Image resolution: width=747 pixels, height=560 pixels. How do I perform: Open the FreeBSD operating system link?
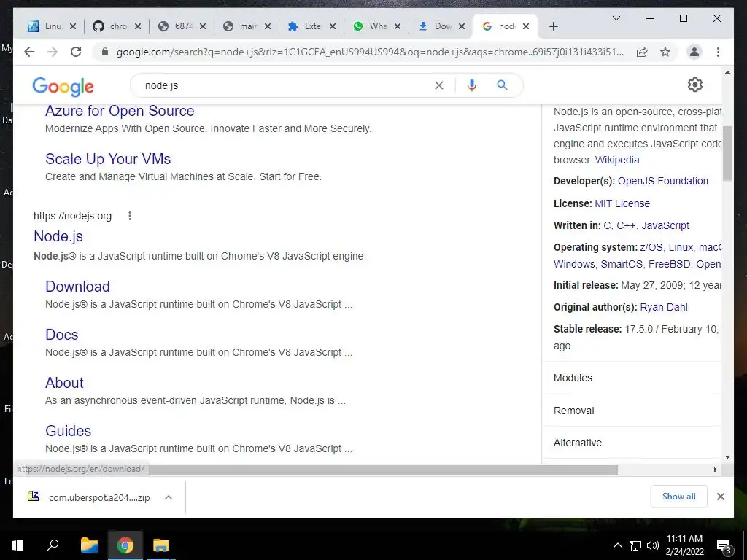pos(669,264)
